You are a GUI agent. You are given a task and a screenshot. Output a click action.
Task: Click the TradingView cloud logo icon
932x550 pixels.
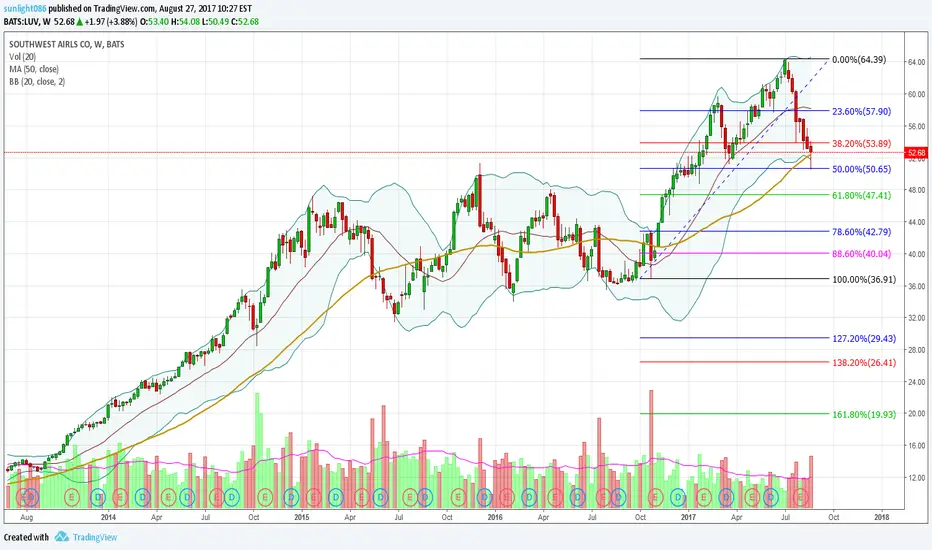tap(62, 537)
